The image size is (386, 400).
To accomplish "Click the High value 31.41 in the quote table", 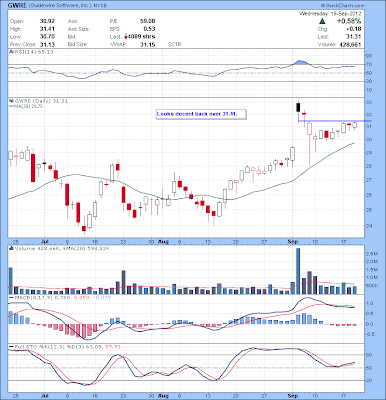I will pyautogui.click(x=47, y=29).
